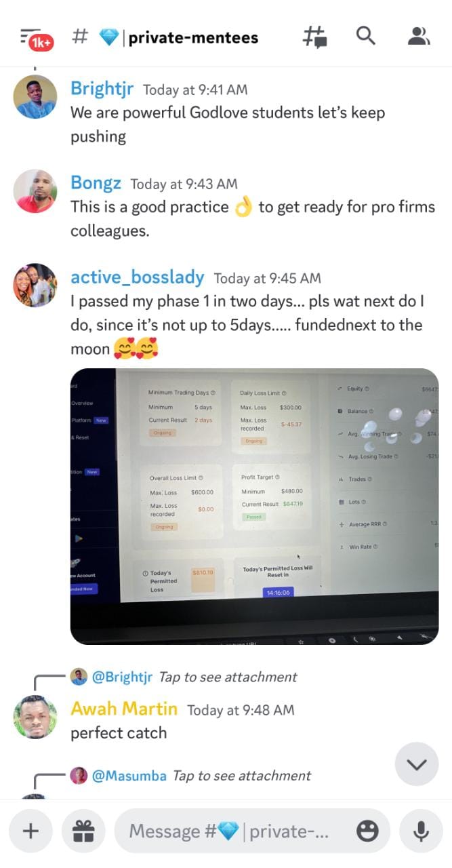This screenshot has width=452, height=868.
Task: Open the @Masumba reply attachment preview
Action: pos(190,776)
